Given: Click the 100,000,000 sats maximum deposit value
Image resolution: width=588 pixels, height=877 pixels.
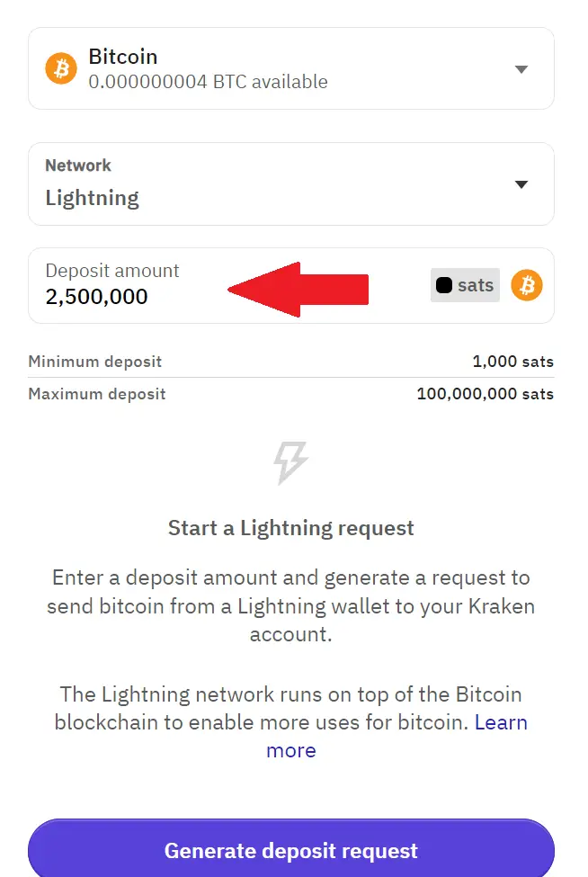Looking at the screenshot, I should [x=485, y=394].
